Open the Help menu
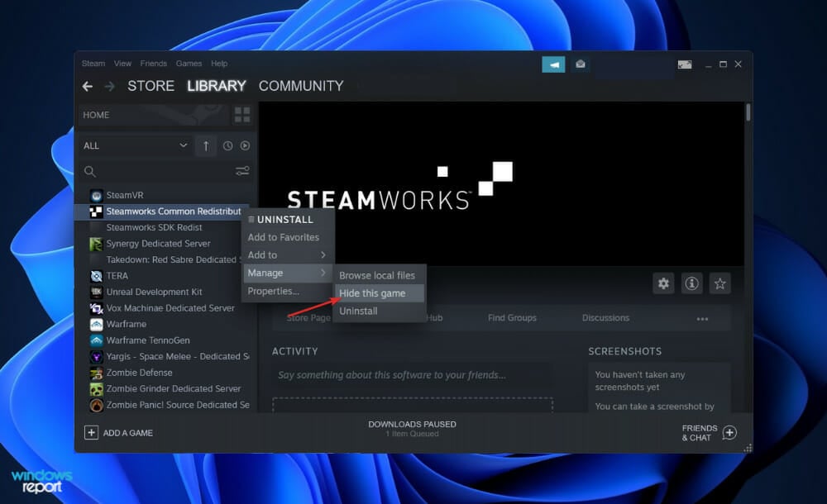This screenshot has height=504, width=827. click(219, 64)
